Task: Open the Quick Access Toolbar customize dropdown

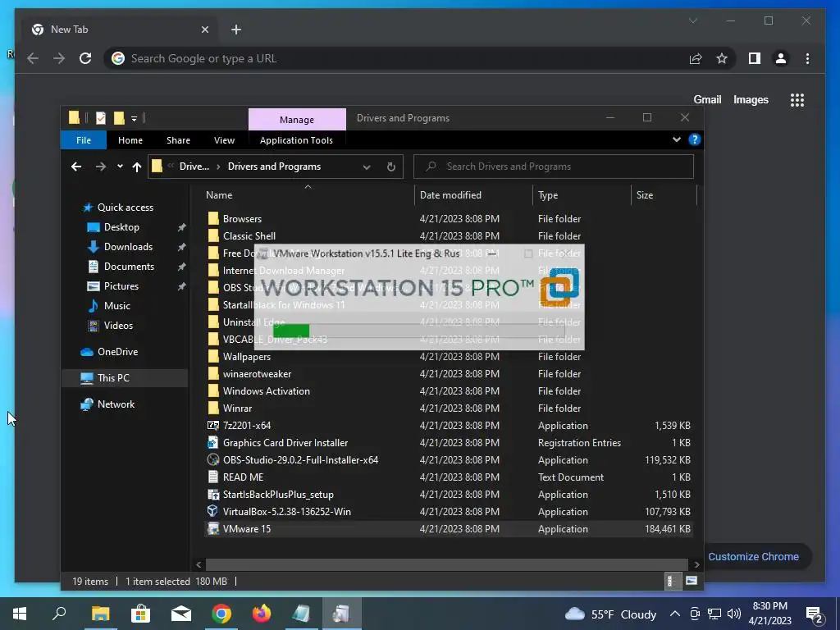Action: coord(134,118)
